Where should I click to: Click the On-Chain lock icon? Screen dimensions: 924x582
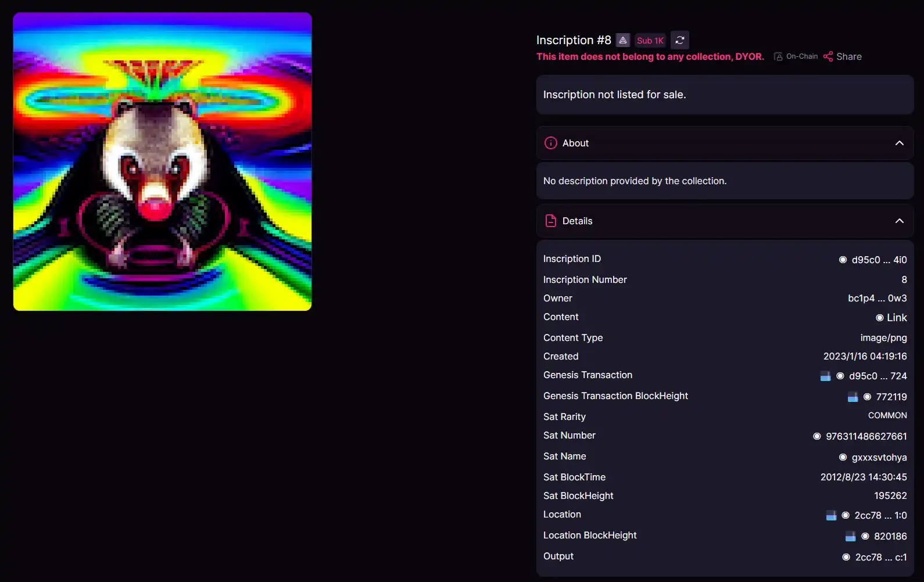[x=778, y=56]
